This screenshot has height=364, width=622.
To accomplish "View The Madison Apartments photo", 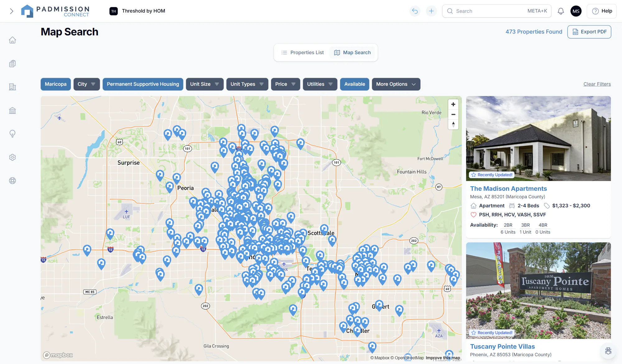I will click(x=538, y=139).
